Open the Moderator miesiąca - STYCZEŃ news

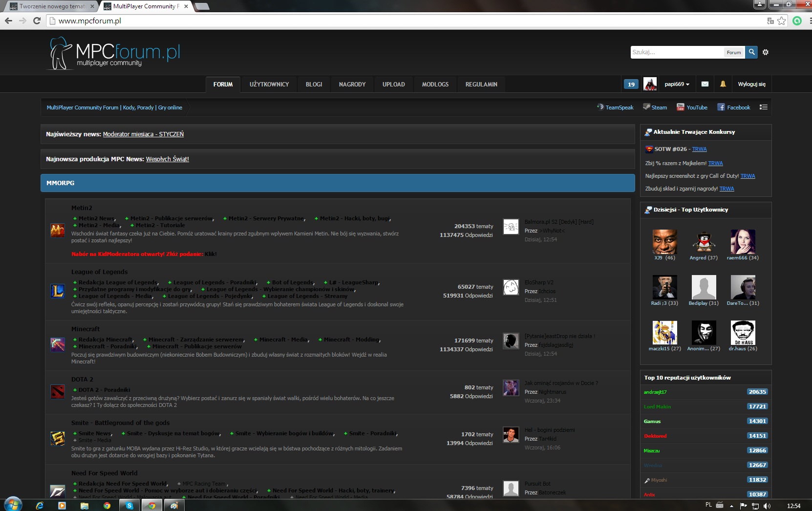click(143, 134)
